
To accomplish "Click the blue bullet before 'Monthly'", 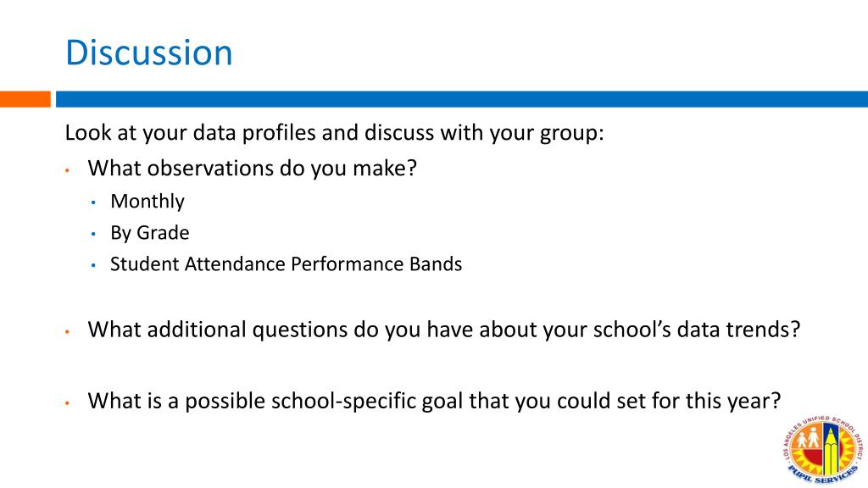I will coord(93,203).
